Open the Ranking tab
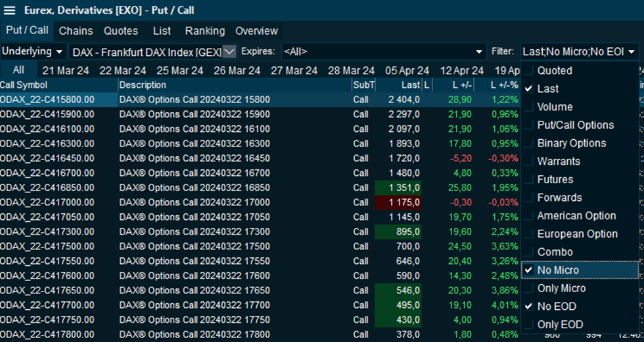The width and height of the screenshot is (644, 342). click(x=204, y=31)
